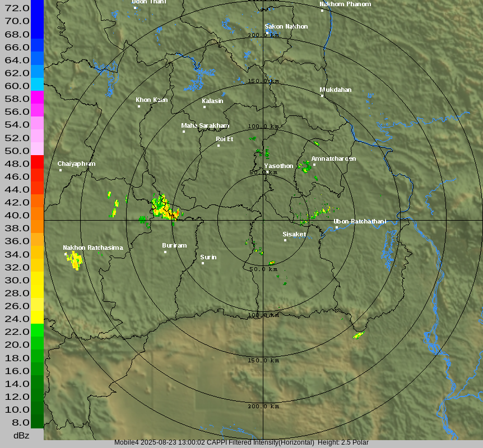
Task: Click the Buriram city marker square
Action: point(165,252)
